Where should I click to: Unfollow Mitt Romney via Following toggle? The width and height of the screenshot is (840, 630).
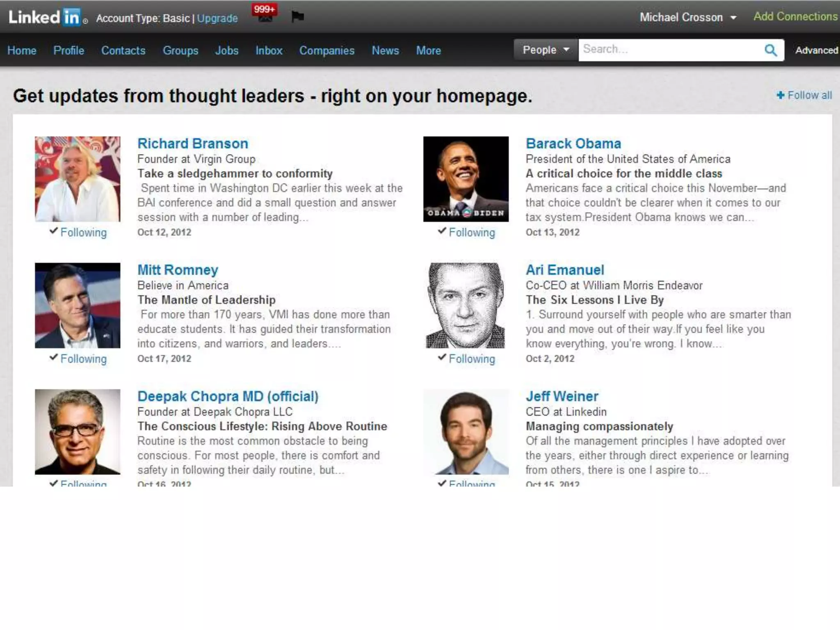coord(83,359)
